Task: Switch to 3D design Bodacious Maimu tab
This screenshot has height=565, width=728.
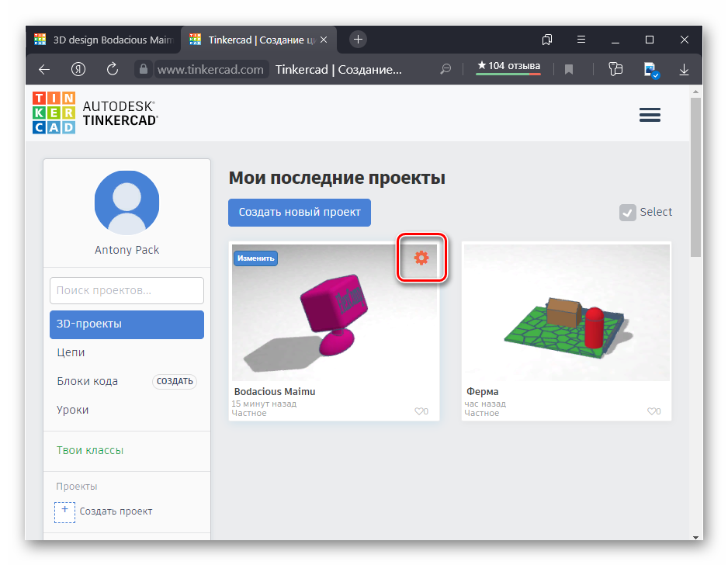Action: click(x=105, y=40)
